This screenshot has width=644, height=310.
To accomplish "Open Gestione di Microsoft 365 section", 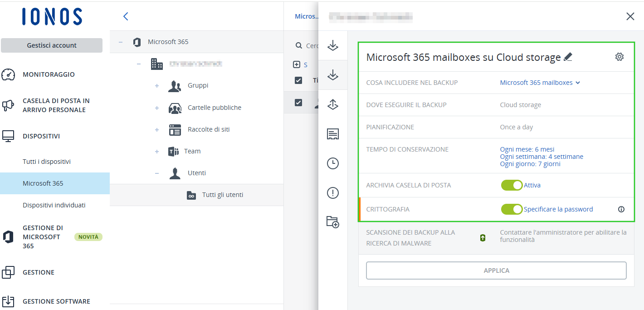I will pyautogui.click(x=43, y=236).
